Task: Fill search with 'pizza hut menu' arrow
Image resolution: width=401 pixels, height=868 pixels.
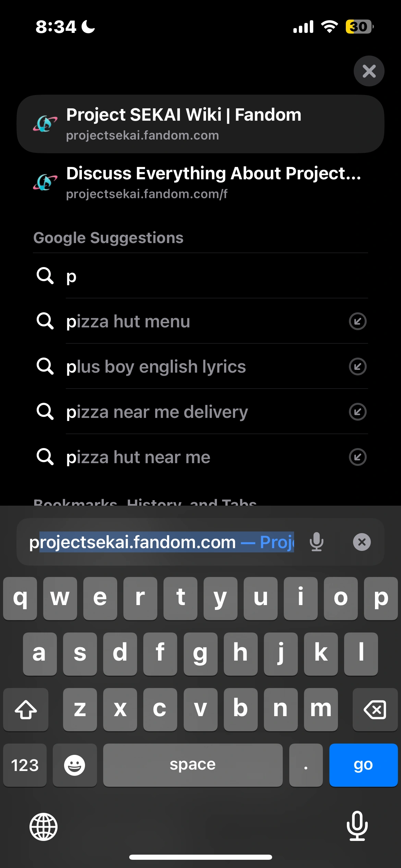Action: pos(357,321)
